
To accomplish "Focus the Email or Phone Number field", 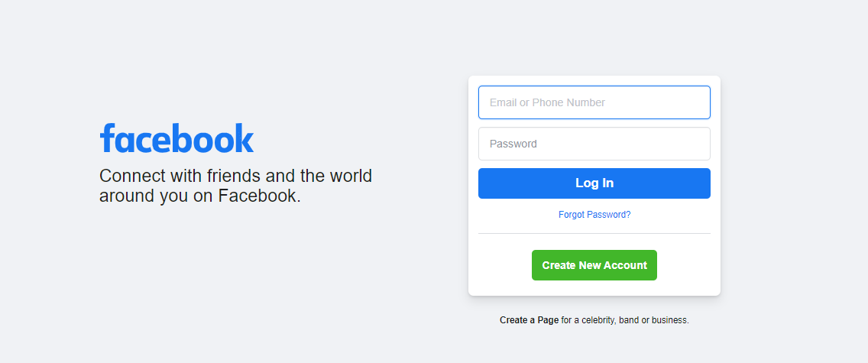I will pyautogui.click(x=594, y=102).
